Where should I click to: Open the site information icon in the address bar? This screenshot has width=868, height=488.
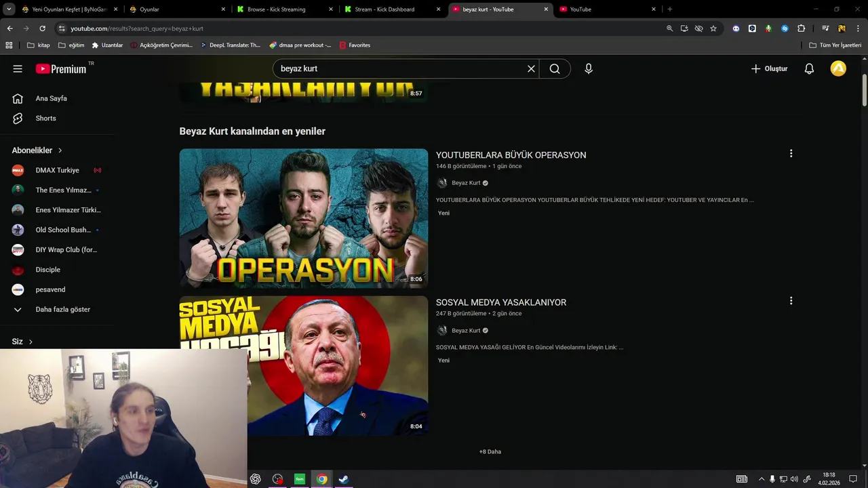(x=62, y=28)
